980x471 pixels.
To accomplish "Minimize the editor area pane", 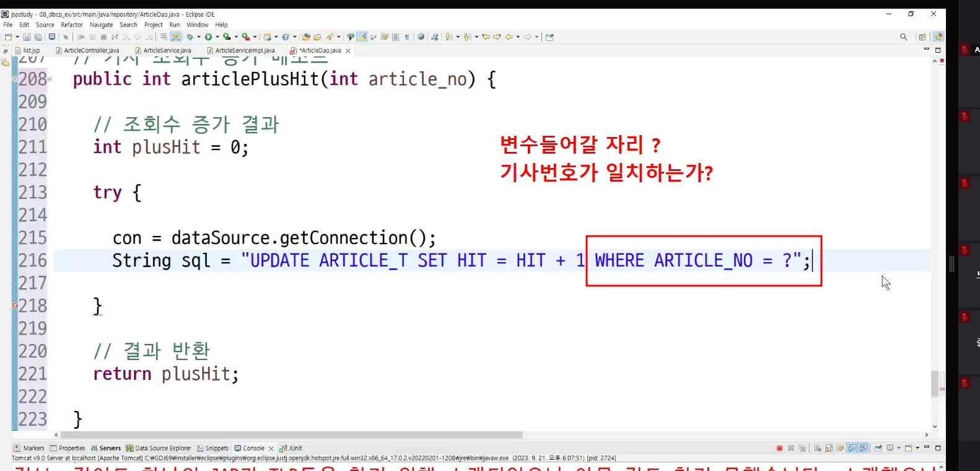I will tap(927, 50).
